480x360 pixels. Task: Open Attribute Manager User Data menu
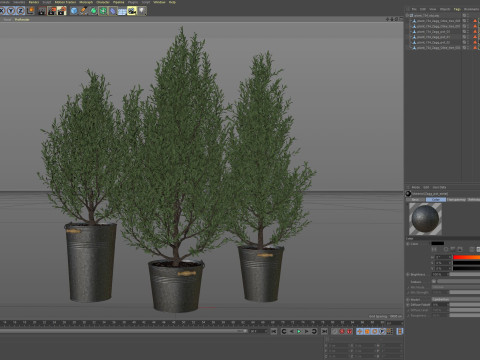pos(439,188)
